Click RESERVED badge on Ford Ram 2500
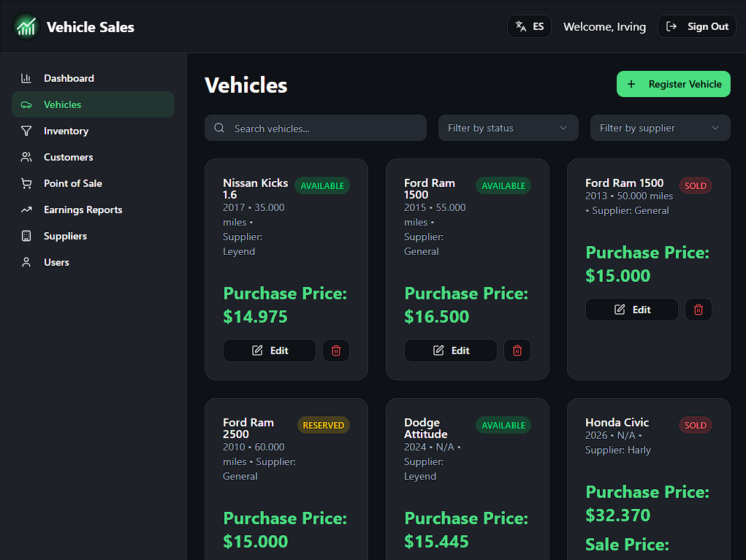The height and width of the screenshot is (560, 746). [324, 425]
